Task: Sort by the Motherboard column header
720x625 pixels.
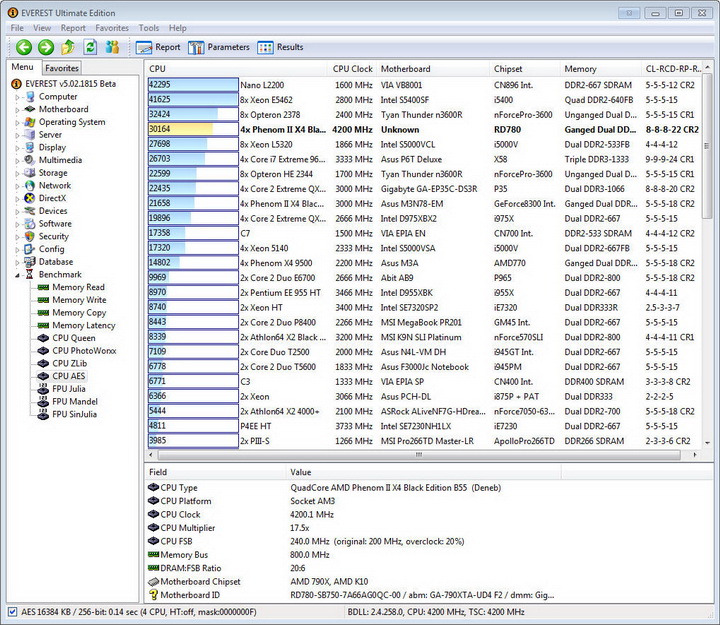Action: coord(433,69)
